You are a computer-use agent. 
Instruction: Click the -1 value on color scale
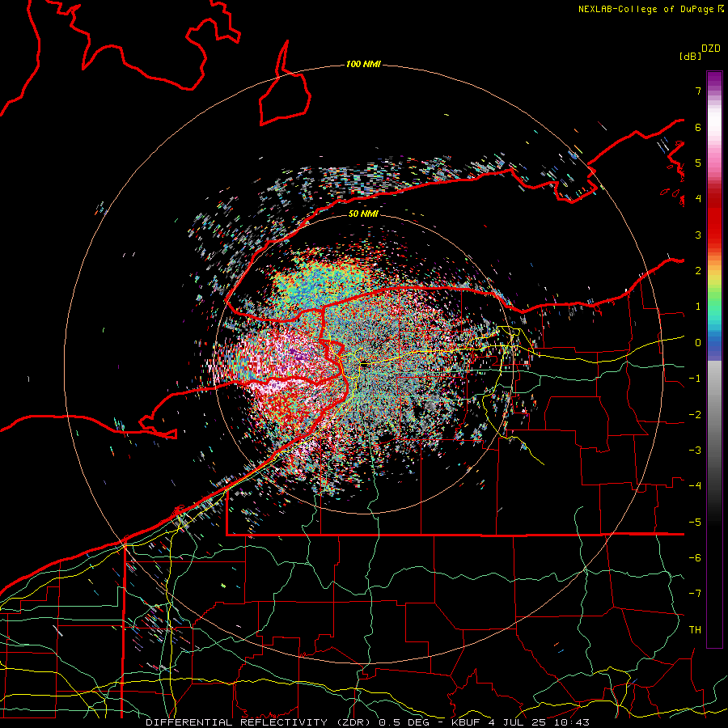tap(695, 379)
